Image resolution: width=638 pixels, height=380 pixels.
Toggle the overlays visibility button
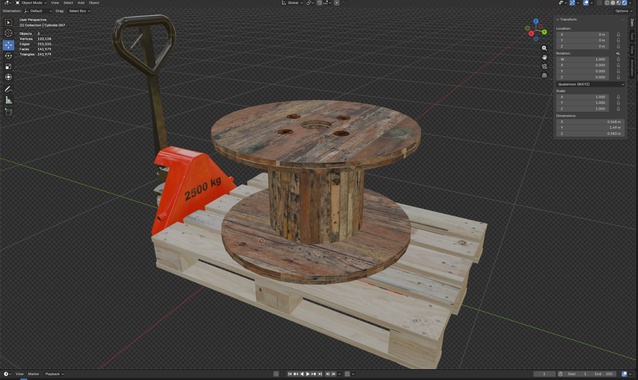coord(586,3)
